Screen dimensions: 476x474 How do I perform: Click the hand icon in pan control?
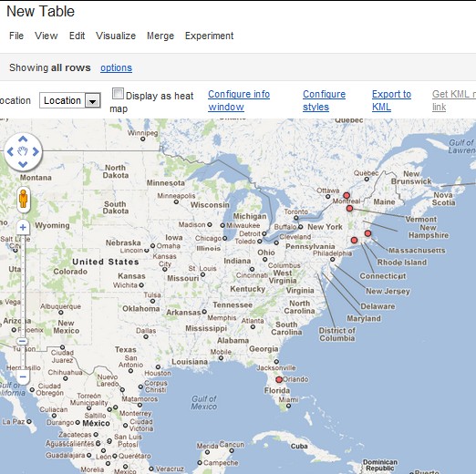23,151
